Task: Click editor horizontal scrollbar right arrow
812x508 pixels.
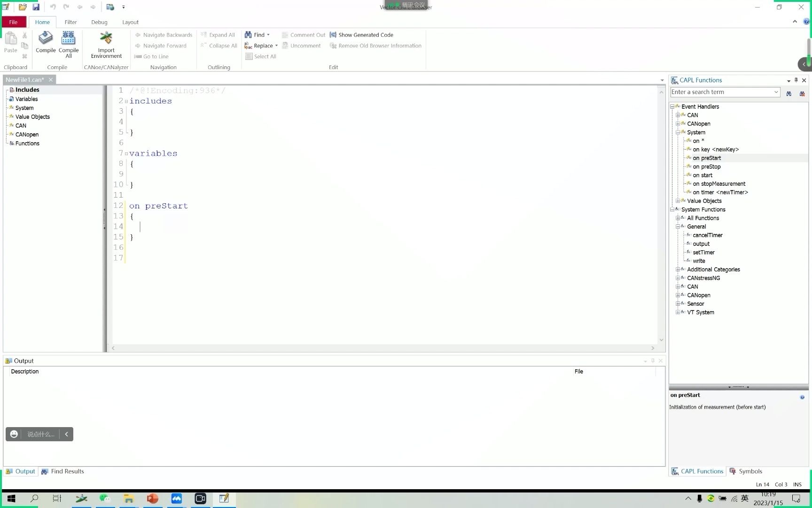Action: (x=653, y=348)
